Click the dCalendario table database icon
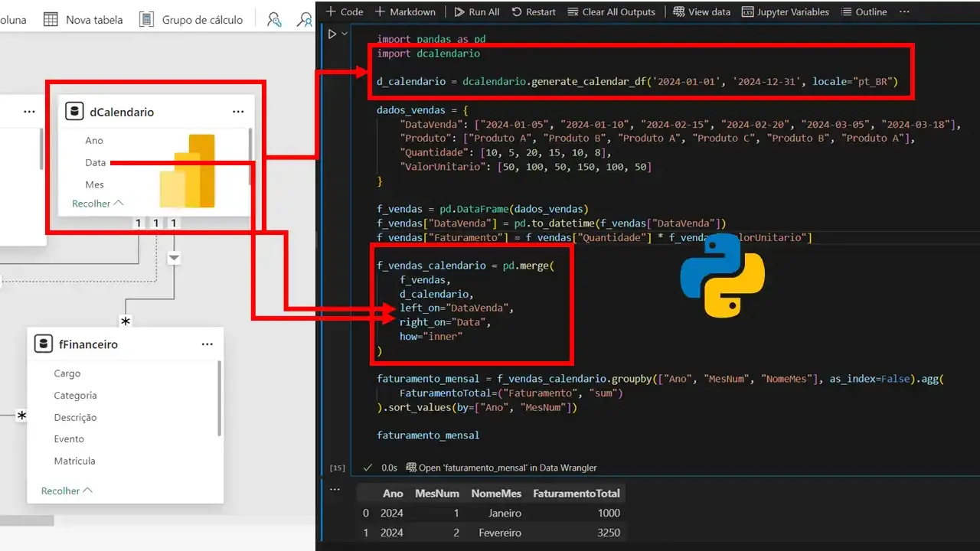 click(x=74, y=112)
